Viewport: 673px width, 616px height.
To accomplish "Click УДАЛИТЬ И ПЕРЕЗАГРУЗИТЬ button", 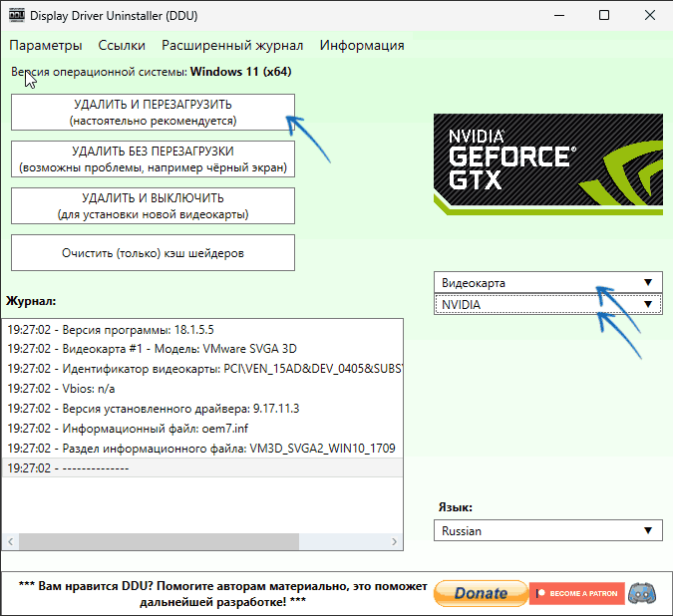I will coord(153,113).
